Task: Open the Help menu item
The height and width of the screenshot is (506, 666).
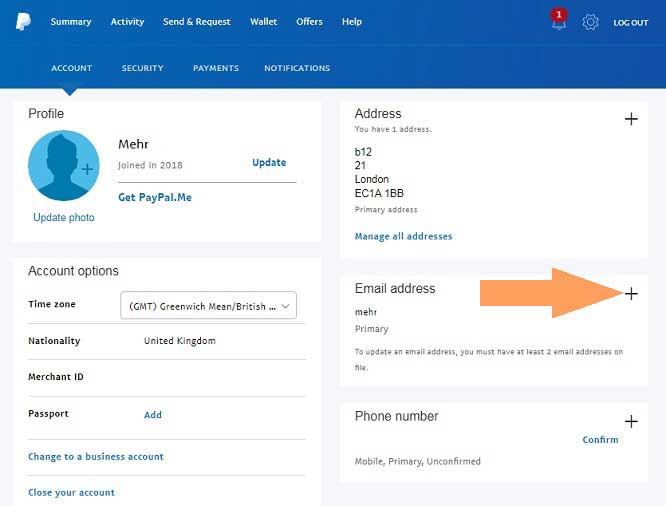Action: (352, 22)
